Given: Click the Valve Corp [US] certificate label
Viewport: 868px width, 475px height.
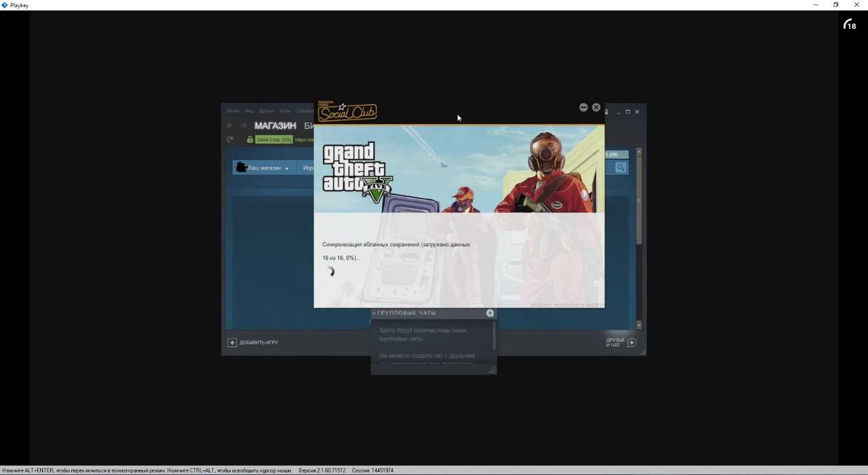Looking at the screenshot, I should tap(274, 140).
